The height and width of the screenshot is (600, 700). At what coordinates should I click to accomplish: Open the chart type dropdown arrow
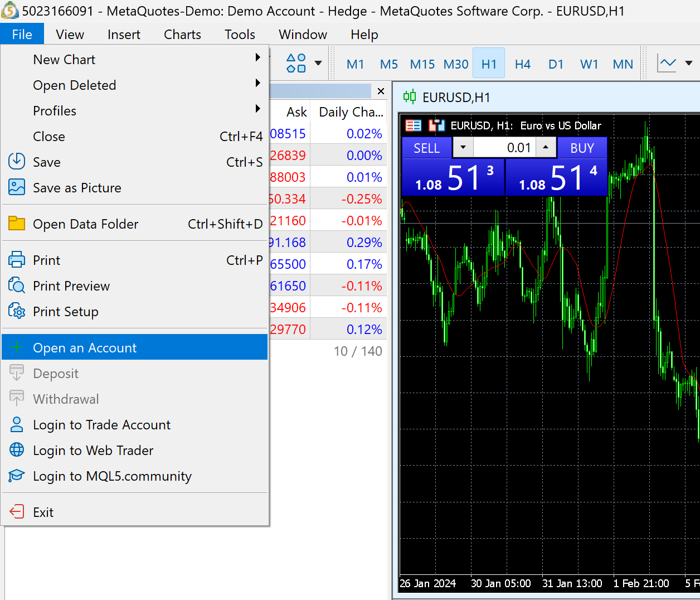point(689,63)
